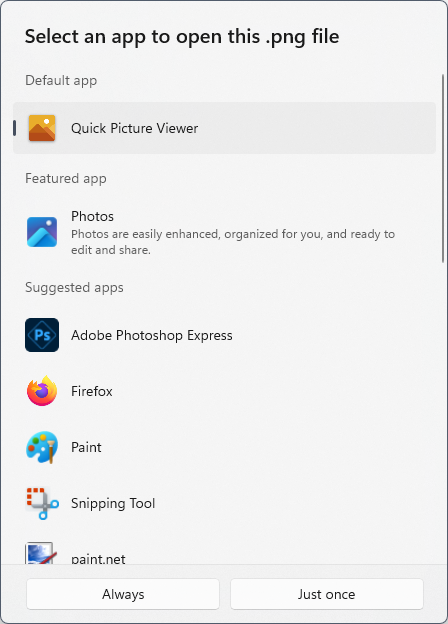Choose the Snipping Tool text label
The height and width of the screenshot is (624, 448).
[113, 503]
